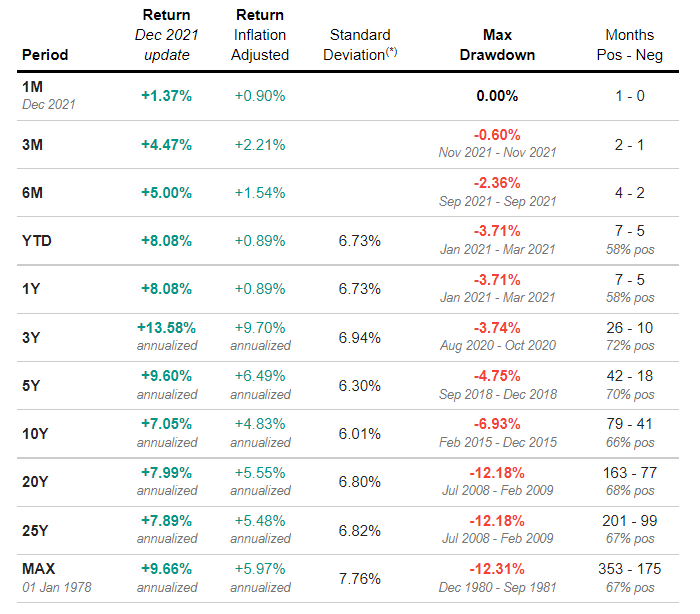Viewport: 700px width, 614px height.
Task: Click the Return Dec 2021 update header
Action: pos(167,35)
